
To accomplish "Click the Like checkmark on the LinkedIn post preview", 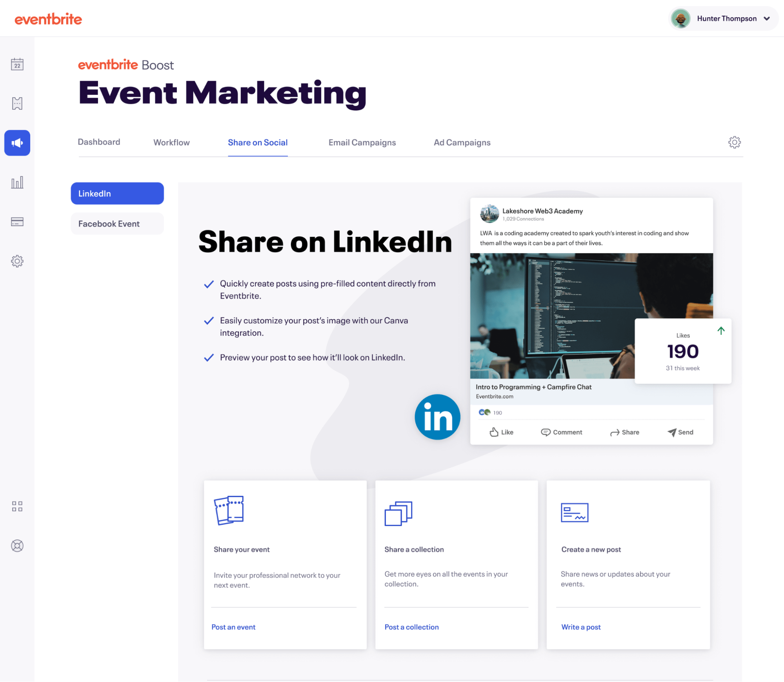I will (501, 432).
